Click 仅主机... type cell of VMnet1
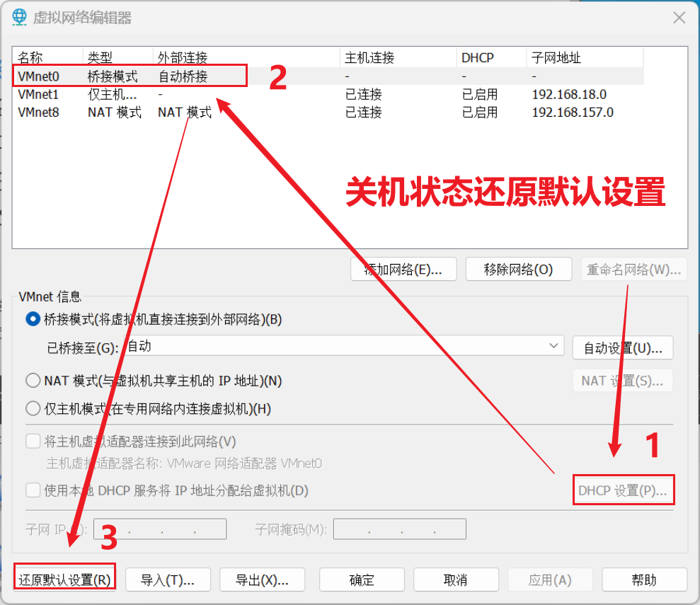Viewport: 700px width, 605px height. (x=112, y=94)
